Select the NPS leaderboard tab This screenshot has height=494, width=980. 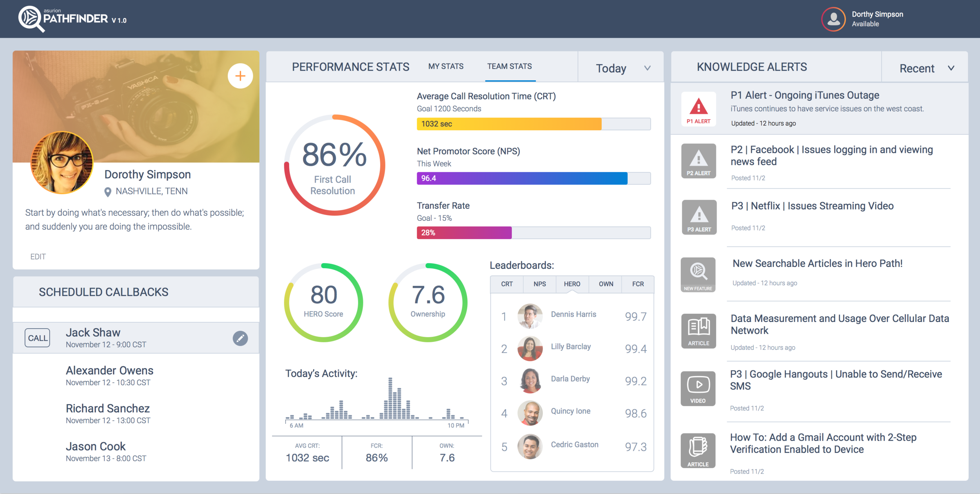click(539, 284)
